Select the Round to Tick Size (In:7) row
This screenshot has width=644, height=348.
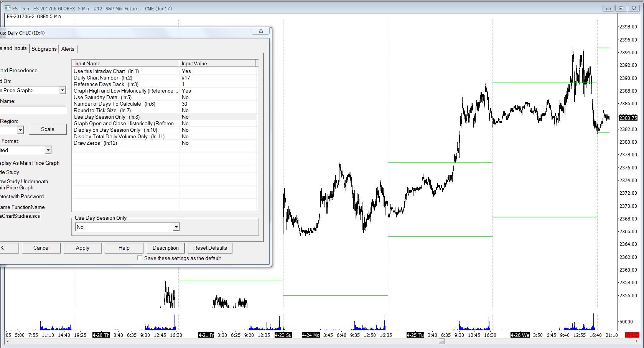pyautogui.click(x=165, y=110)
